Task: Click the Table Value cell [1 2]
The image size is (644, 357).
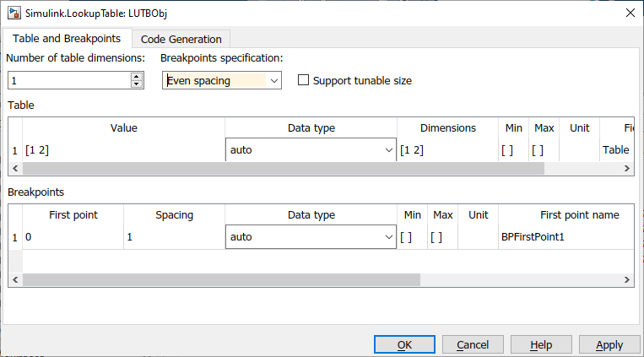Action: [x=123, y=150]
